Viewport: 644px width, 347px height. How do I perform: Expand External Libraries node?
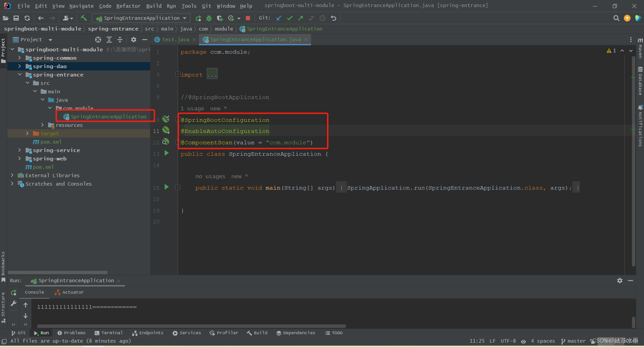pyautogui.click(x=12, y=175)
